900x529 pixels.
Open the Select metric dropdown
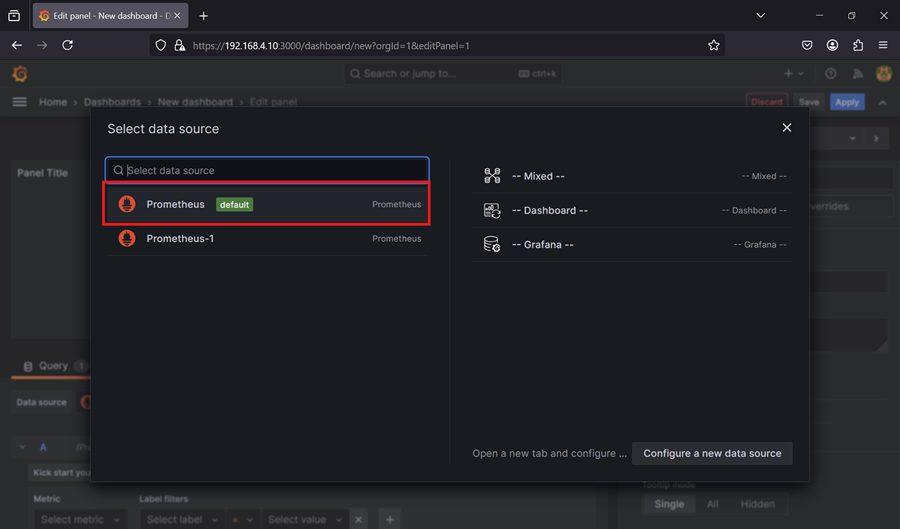coord(80,519)
